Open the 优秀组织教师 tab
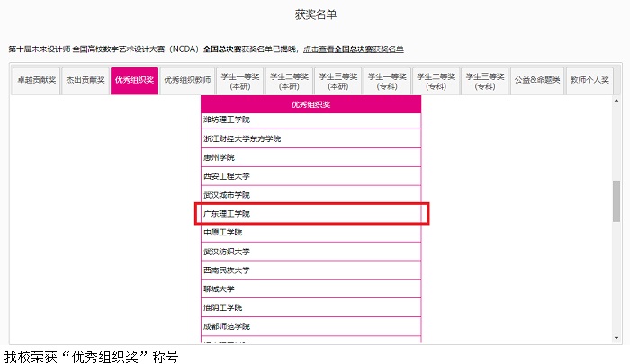The image size is (630, 364). tap(186, 80)
